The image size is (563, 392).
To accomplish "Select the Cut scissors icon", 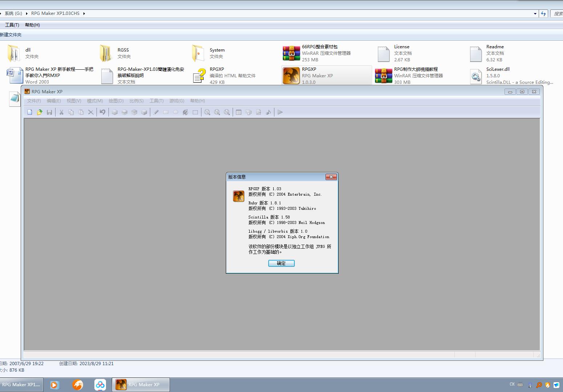I will 61,112.
